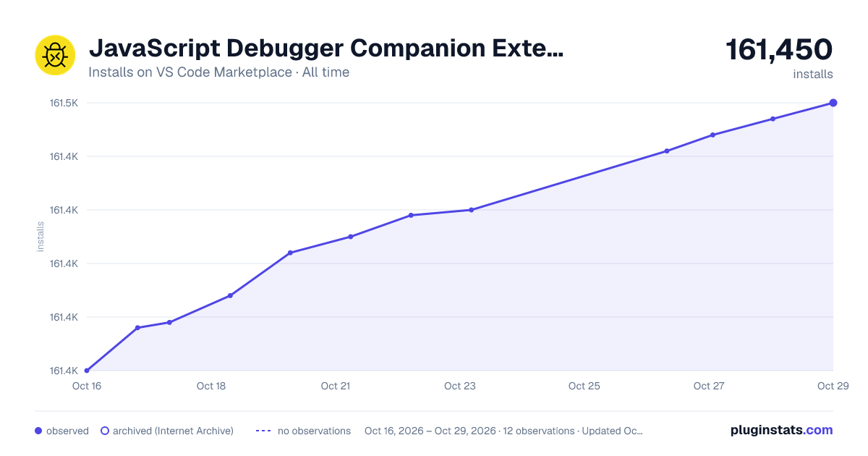
Task: Click the 'observed' legend text
Action: pyautogui.click(x=67, y=431)
